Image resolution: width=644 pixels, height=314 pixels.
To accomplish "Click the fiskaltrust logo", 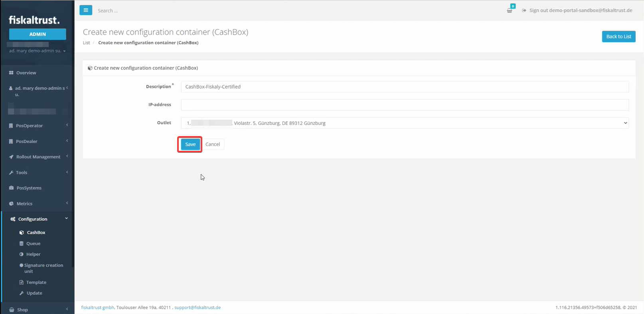I will pyautogui.click(x=34, y=20).
